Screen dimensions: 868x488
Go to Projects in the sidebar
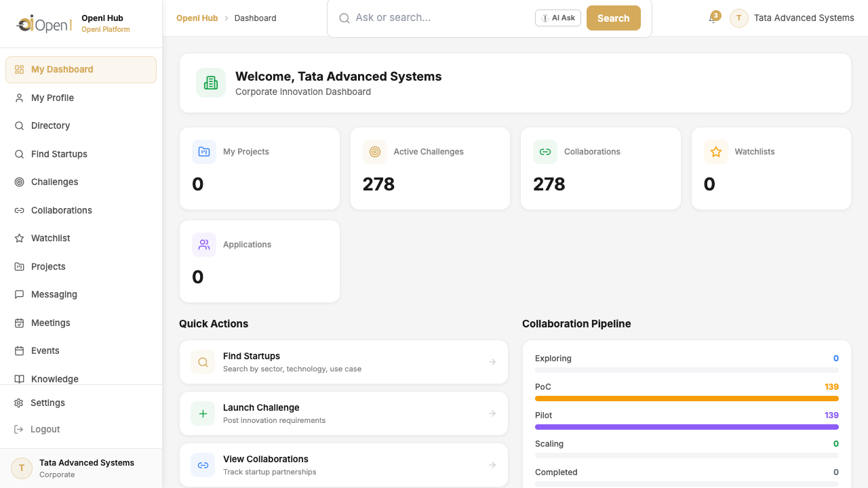81,266
